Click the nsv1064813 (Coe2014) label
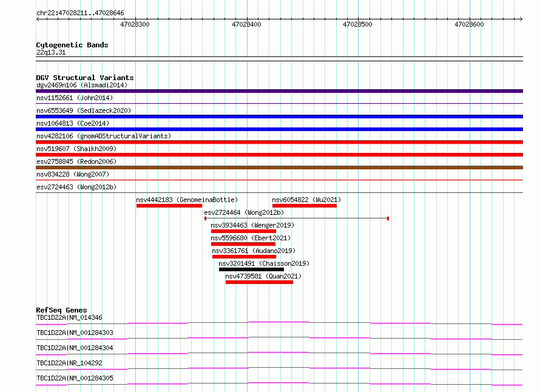 [73, 123]
